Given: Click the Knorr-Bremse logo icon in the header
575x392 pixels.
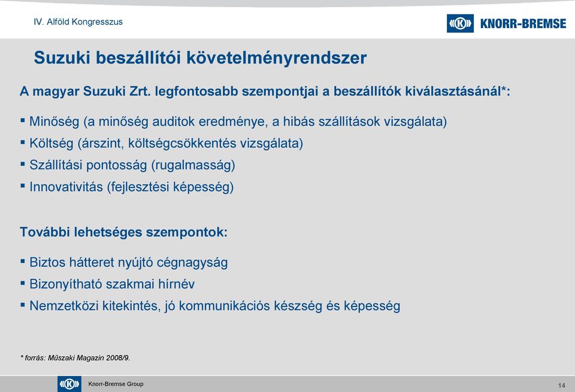Looking at the screenshot, I should coord(460,23).
